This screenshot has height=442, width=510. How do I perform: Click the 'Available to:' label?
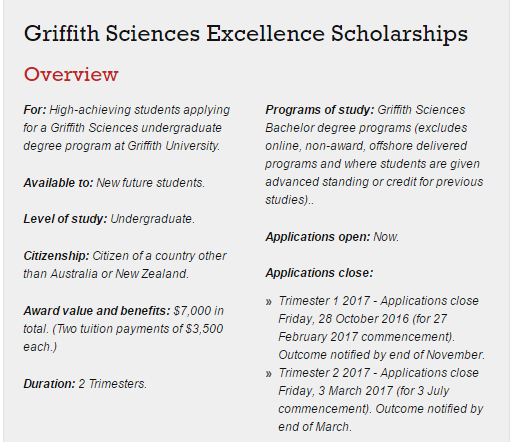point(58,183)
